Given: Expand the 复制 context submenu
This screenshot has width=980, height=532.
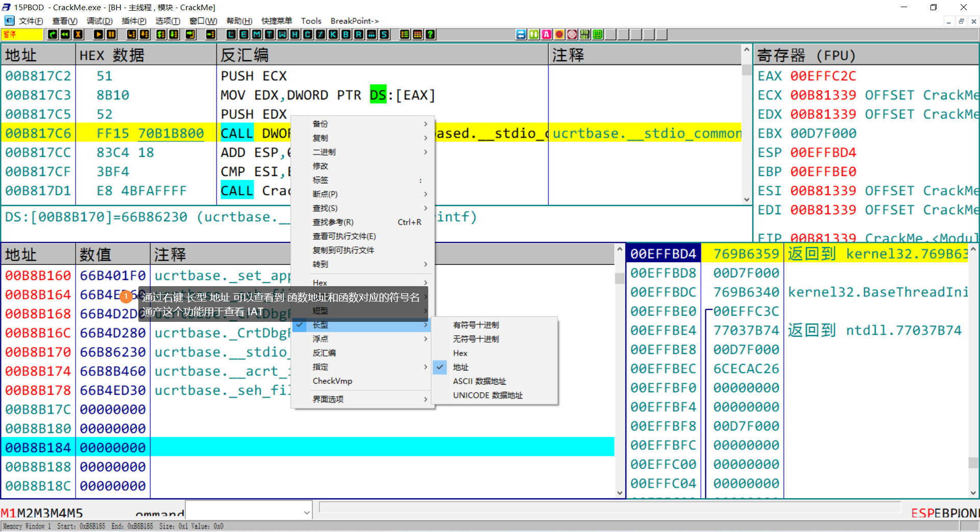Looking at the screenshot, I should click(362, 138).
